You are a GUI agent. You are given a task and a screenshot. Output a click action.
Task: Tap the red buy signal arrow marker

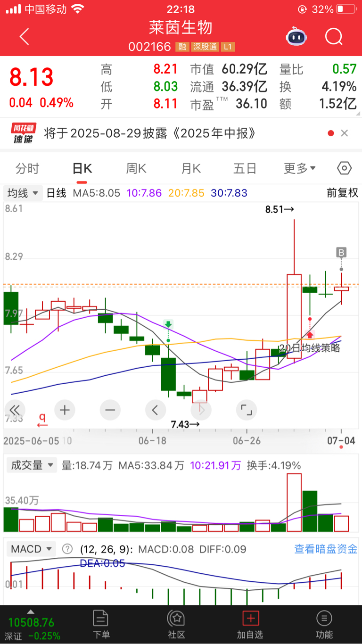tap(310, 335)
